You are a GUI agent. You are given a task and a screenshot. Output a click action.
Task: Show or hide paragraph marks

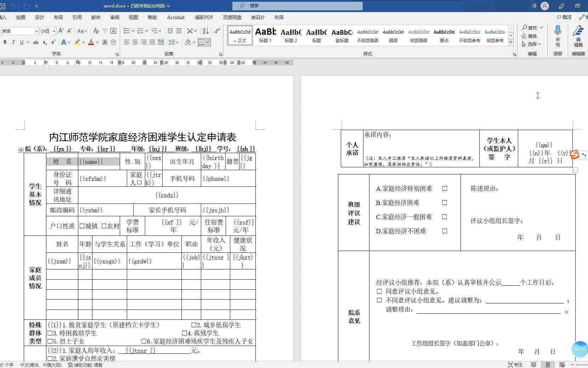coord(217,31)
